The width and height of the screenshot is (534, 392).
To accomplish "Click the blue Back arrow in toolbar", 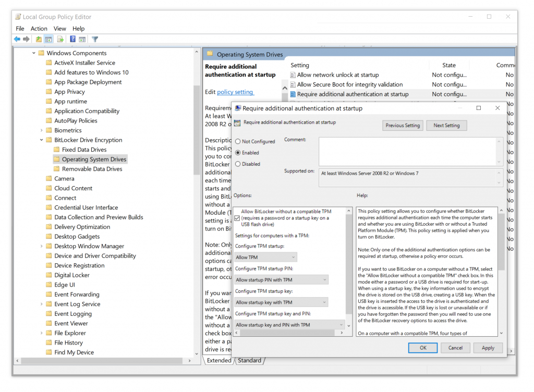I will [x=17, y=39].
